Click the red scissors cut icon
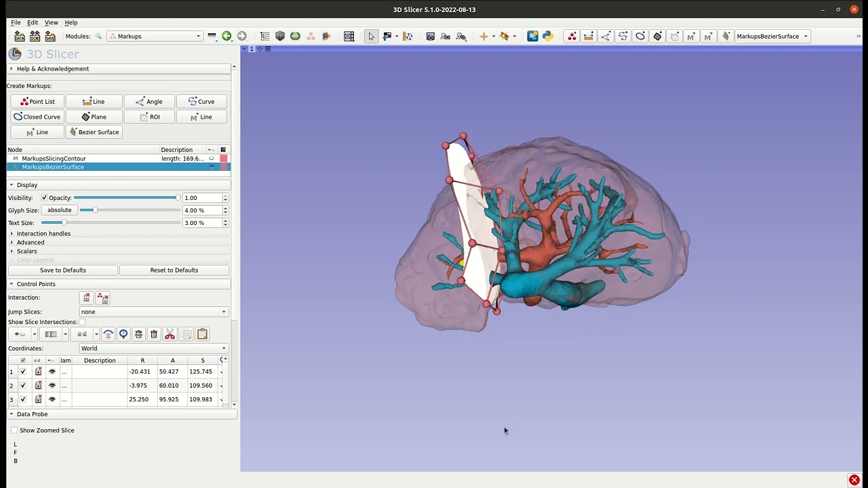This screenshot has width=868, height=488. point(170,334)
